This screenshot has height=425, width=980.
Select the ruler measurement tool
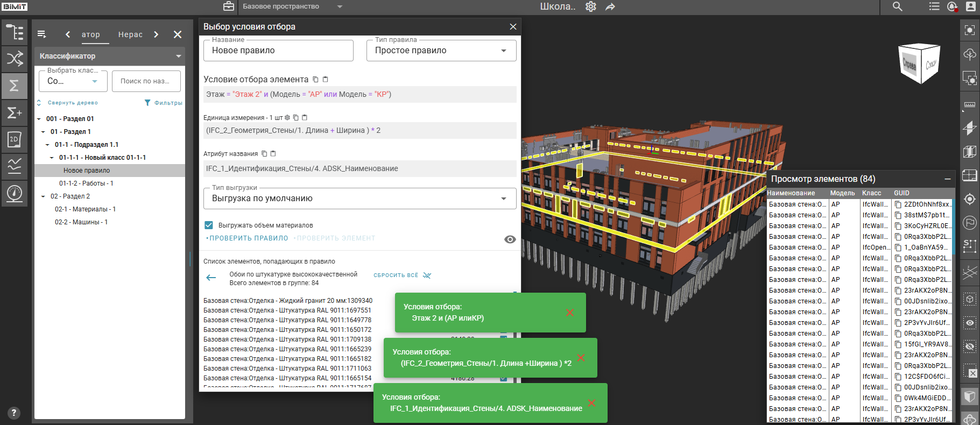pyautogui.click(x=970, y=104)
